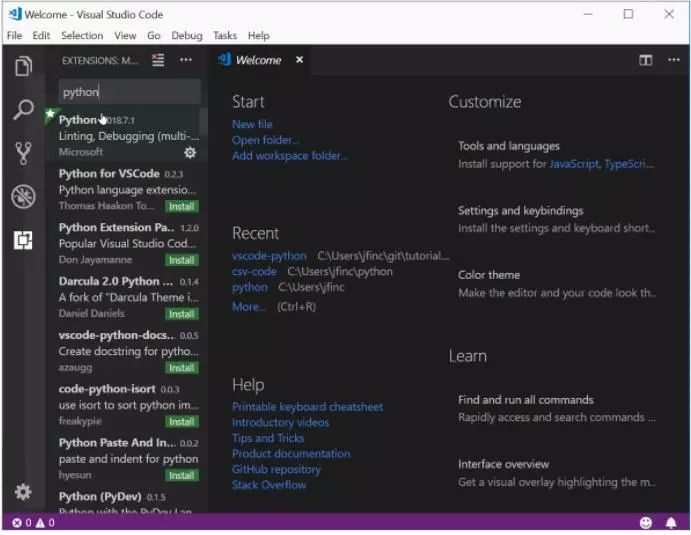Image resolution: width=691 pixels, height=535 pixels.
Task: Select the Extensions view icon
Action: 23,240
